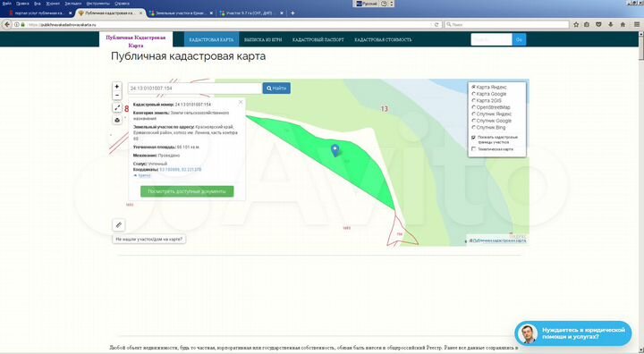Click Посмотреть доступные документы button
This screenshot has width=644, height=354.
187,191
